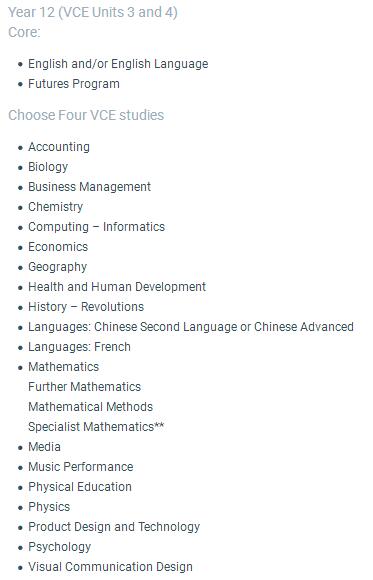373x580 pixels.
Task: Select Music Performance entry
Action: coord(81,467)
